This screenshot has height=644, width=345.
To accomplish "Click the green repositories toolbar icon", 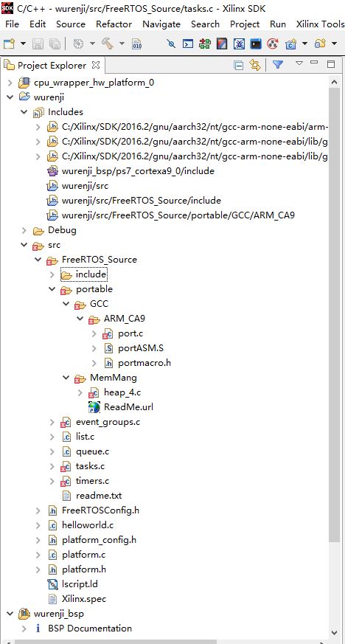I will coord(205,44).
